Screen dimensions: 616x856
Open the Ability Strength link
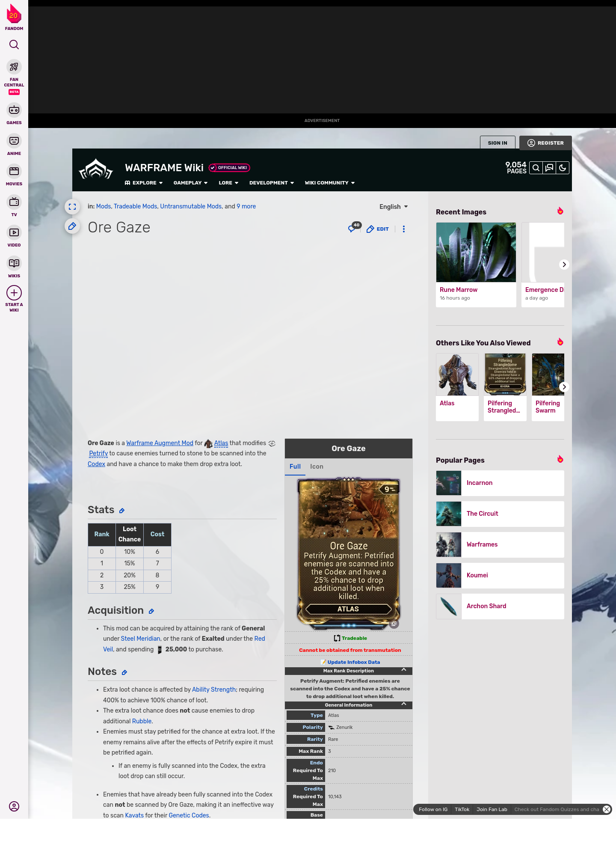click(x=214, y=690)
